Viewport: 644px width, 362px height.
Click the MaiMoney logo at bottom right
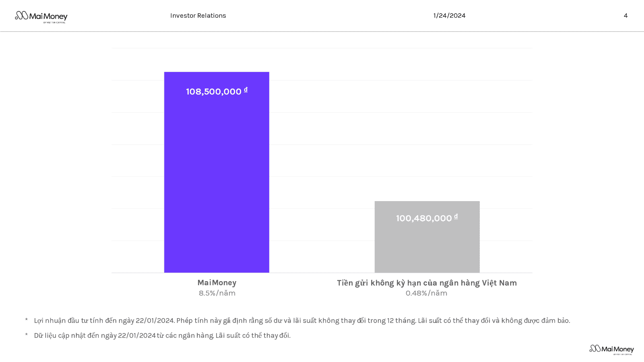click(611, 349)
